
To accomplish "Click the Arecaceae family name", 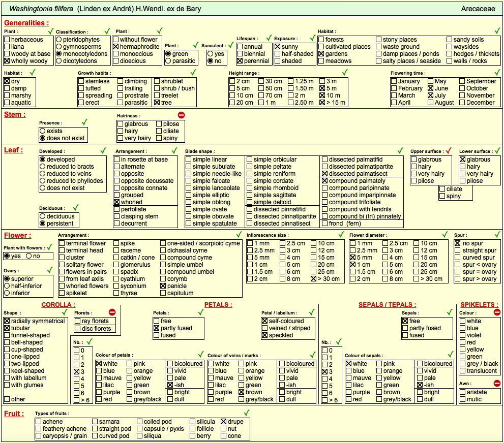I will click(478, 9).
